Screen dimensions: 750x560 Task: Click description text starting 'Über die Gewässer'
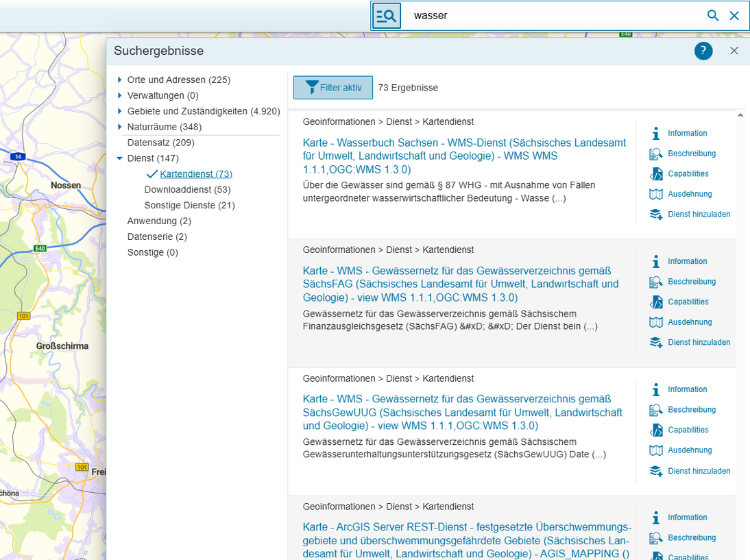tap(448, 192)
